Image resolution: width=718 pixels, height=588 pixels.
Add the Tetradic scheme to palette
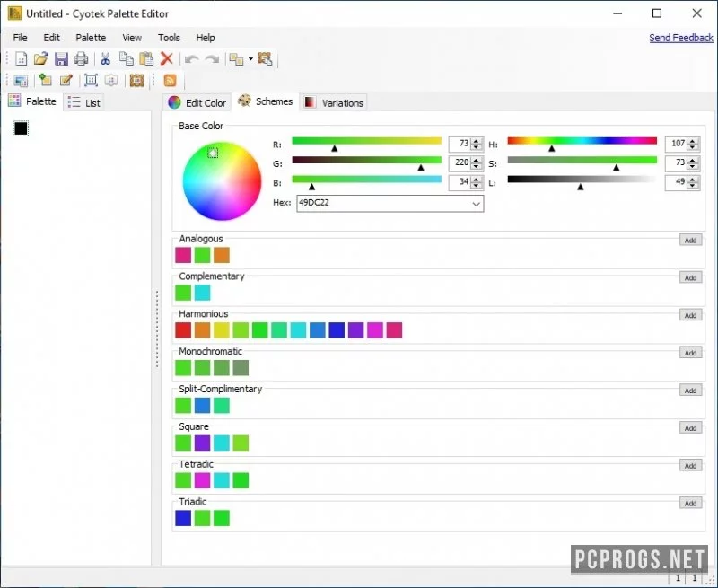[x=690, y=465]
